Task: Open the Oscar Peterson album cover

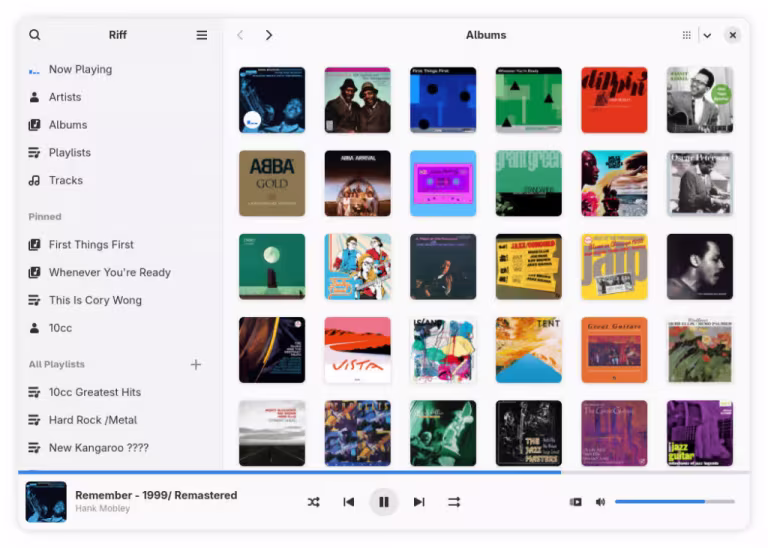Action: point(700,183)
